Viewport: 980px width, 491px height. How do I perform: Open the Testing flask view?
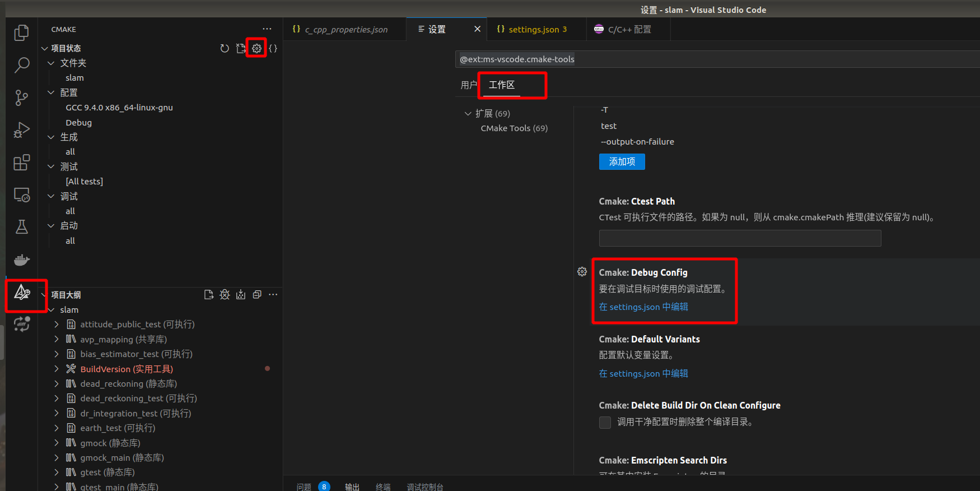(x=21, y=227)
